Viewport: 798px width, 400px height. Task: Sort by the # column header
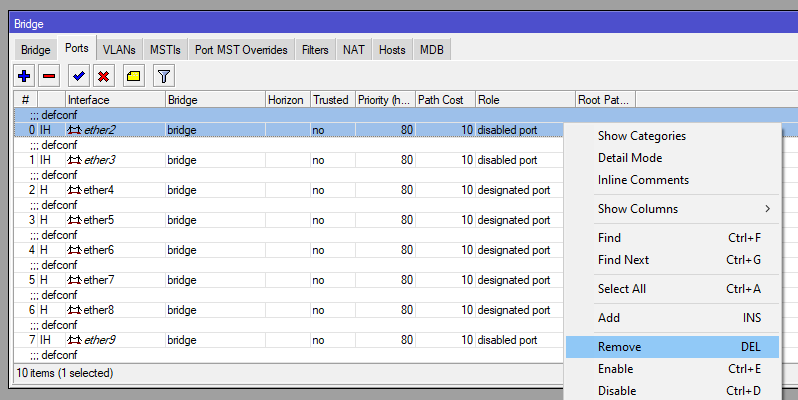click(x=25, y=100)
